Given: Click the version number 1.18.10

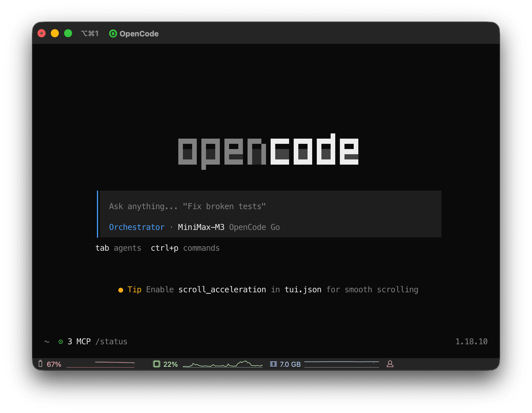Looking at the screenshot, I should coord(471,342).
